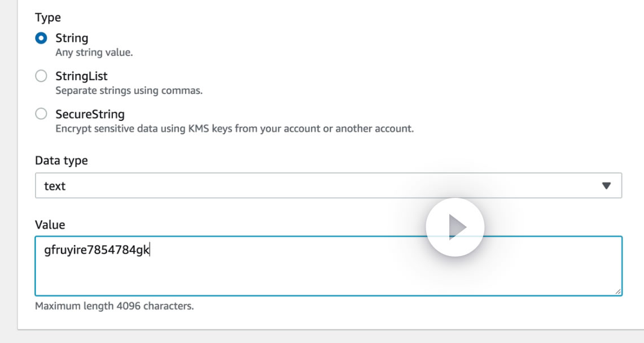Click the selected "text" value in the dropdown
This screenshot has width=644, height=343.
pyautogui.click(x=55, y=186)
